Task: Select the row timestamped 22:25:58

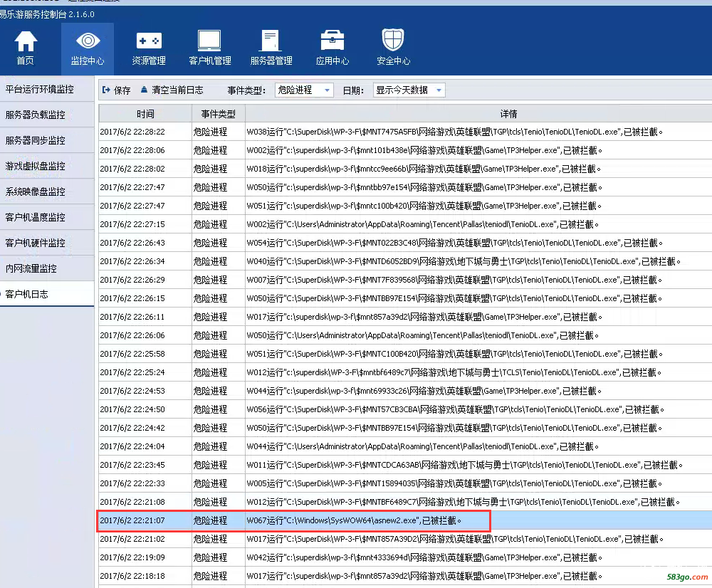Action: tap(405, 354)
